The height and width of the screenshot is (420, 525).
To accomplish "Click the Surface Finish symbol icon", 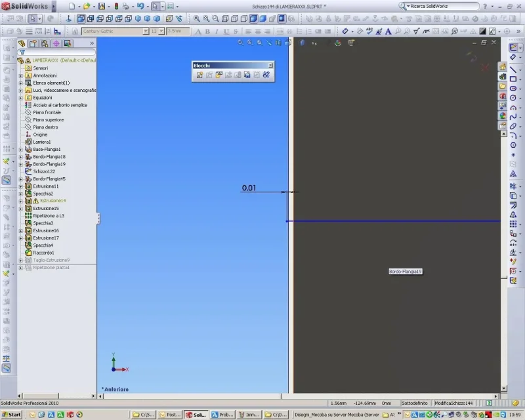I will [416, 31].
